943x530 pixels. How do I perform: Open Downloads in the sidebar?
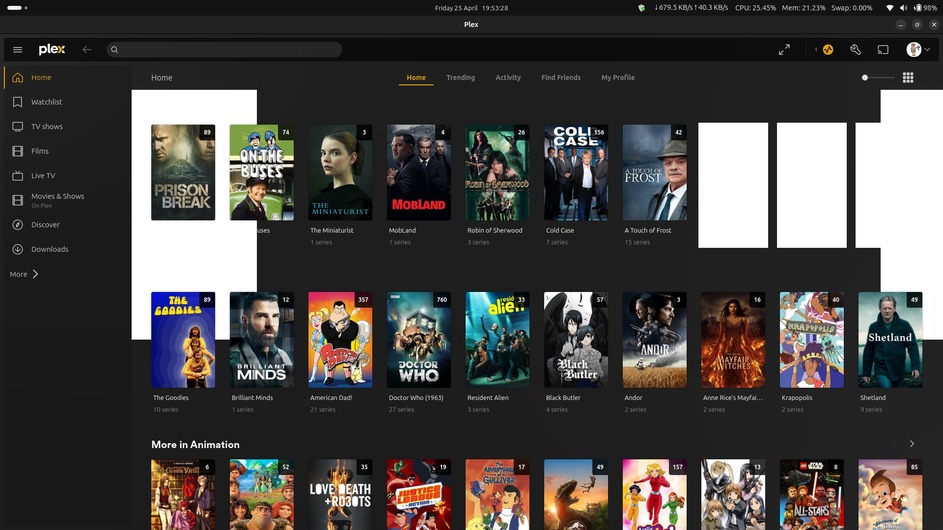coord(67,249)
